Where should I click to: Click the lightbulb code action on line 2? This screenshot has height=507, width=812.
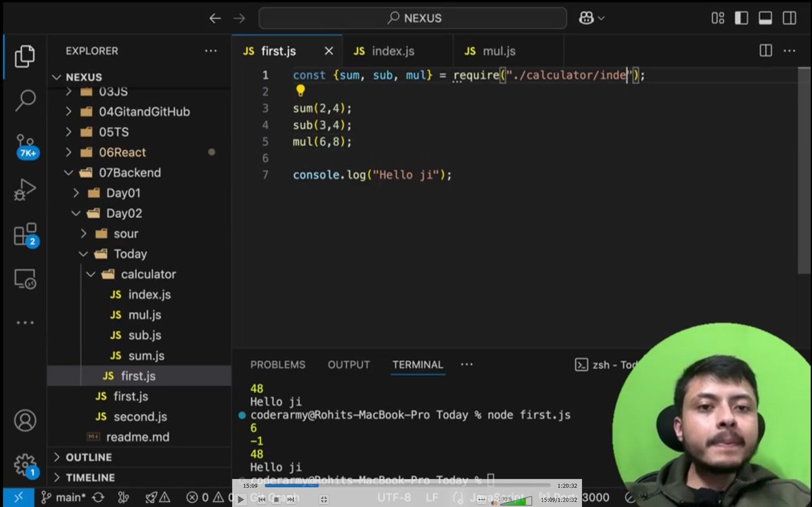(300, 91)
